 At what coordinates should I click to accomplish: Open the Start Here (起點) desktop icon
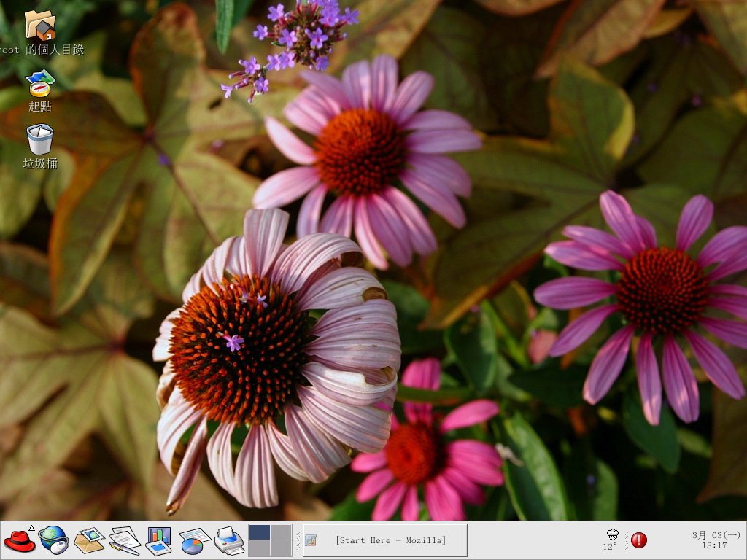[40, 83]
